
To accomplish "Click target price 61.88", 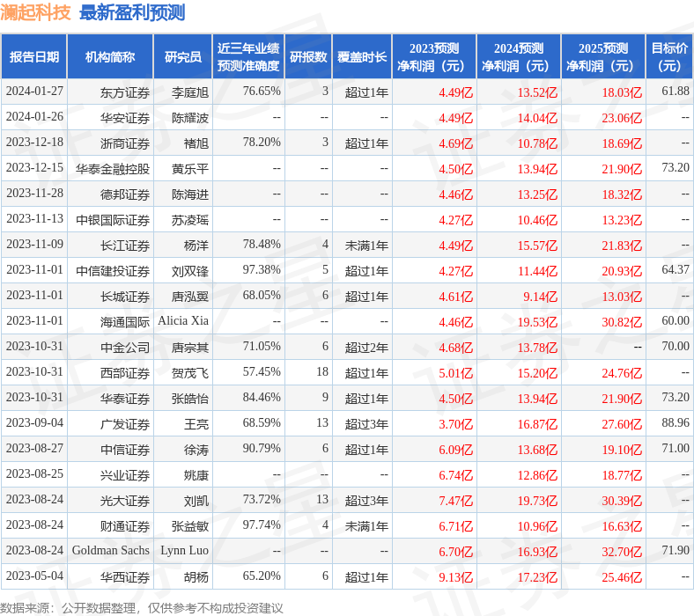I will [x=676, y=92].
